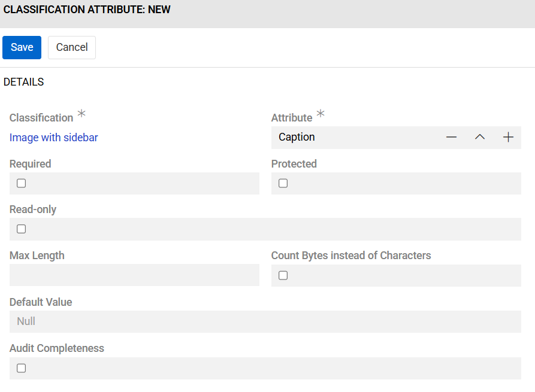Select the up arrow control in Attribute row
This screenshot has height=392, width=535.
pyautogui.click(x=479, y=137)
